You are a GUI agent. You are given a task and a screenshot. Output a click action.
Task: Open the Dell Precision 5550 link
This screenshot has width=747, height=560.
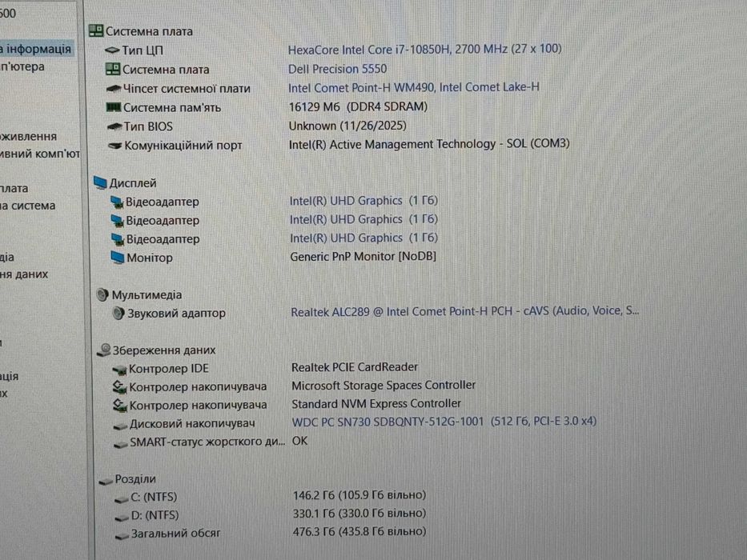coord(337,69)
